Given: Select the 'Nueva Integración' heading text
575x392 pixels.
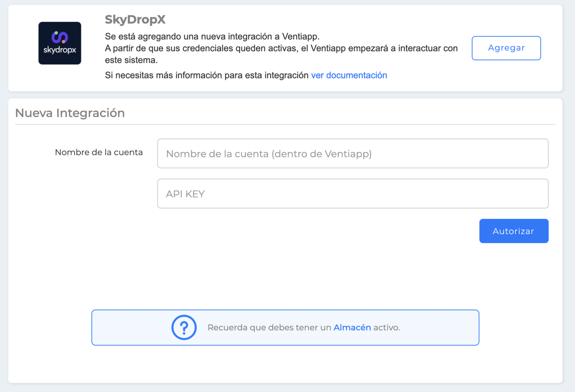Looking at the screenshot, I should pos(70,113).
